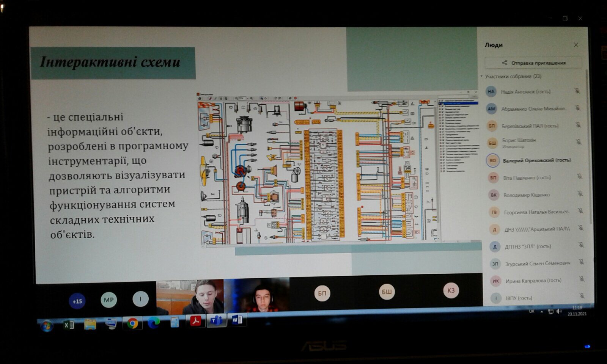Screen dimensions: 607x364
Task: Collapse the Участники собрания (23) list
Action: click(482, 76)
